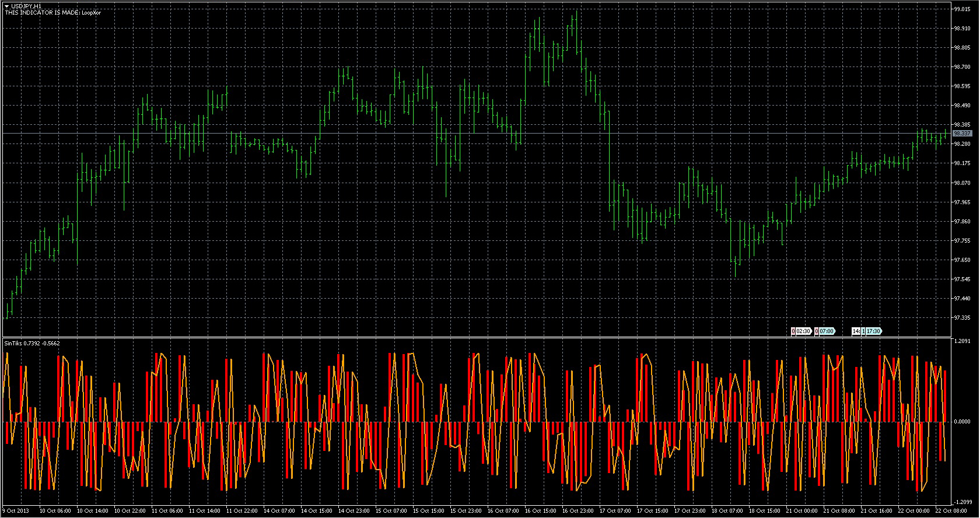
Task: Click the 22 Oct 08:00 time label
Action: coord(952,511)
